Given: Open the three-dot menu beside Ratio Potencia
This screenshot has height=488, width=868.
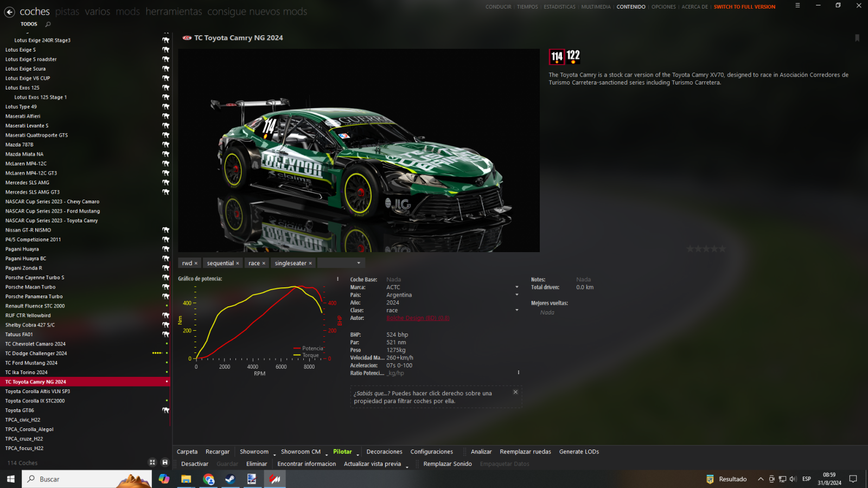Looking at the screenshot, I should (x=518, y=373).
